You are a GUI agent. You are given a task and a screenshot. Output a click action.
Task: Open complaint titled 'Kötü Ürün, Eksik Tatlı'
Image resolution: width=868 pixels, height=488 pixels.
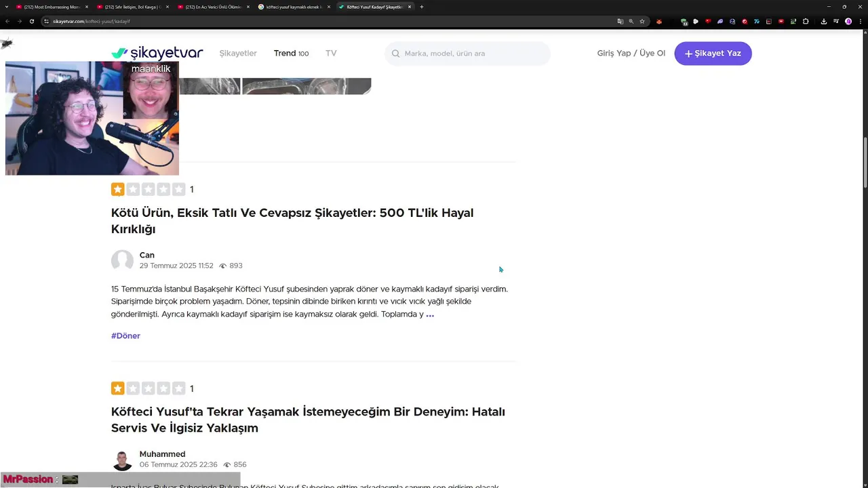click(x=292, y=221)
